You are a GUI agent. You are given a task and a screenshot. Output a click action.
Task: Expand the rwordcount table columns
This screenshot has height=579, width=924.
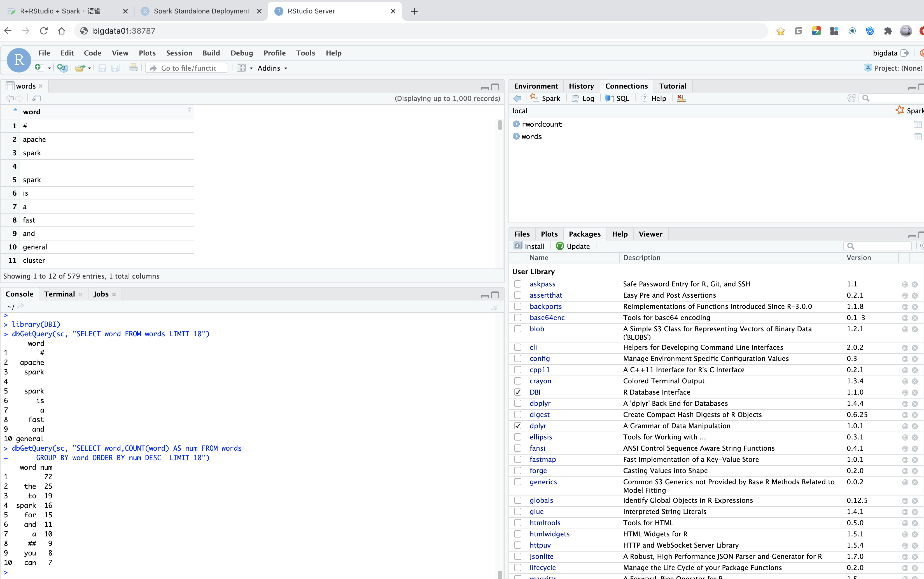[x=516, y=124]
